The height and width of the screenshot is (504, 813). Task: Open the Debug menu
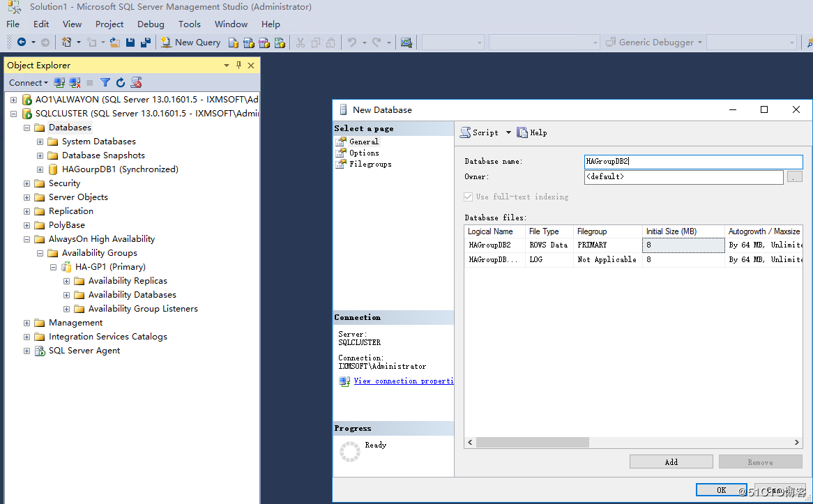pos(151,24)
